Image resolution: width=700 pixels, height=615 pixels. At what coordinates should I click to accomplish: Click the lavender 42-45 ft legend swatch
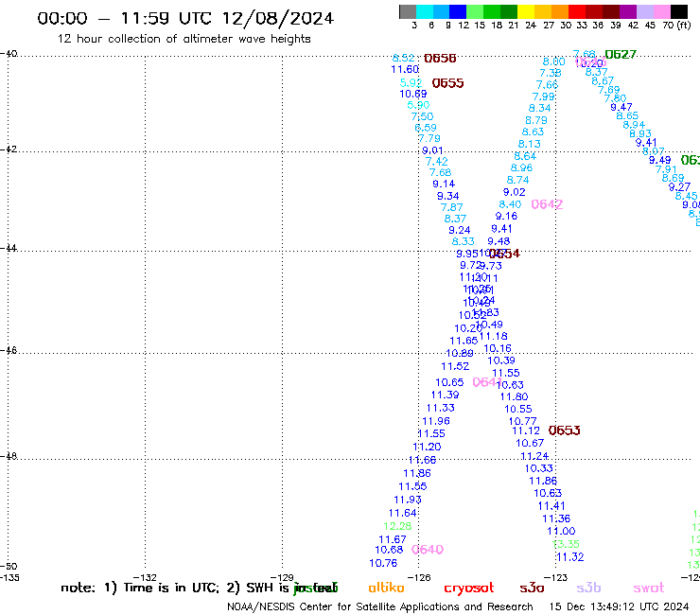pos(644,11)
